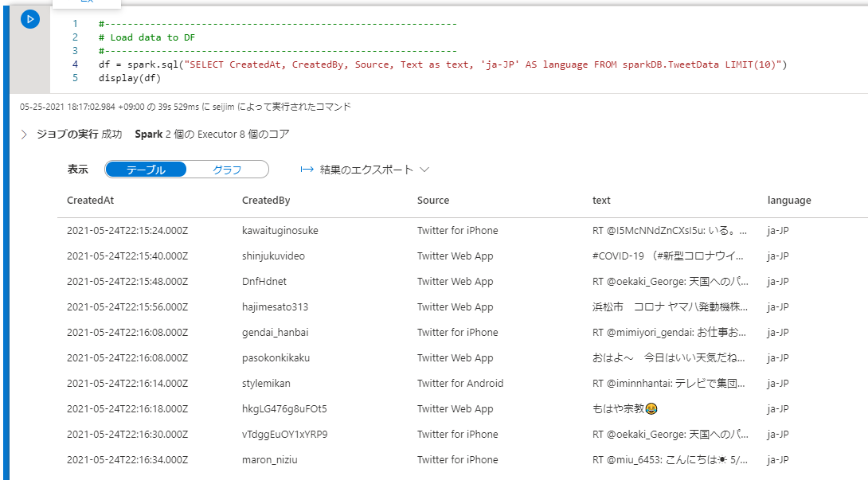868x480 pixels.
Task: Select Twitter for Android source cell
Action: point(460,383)
